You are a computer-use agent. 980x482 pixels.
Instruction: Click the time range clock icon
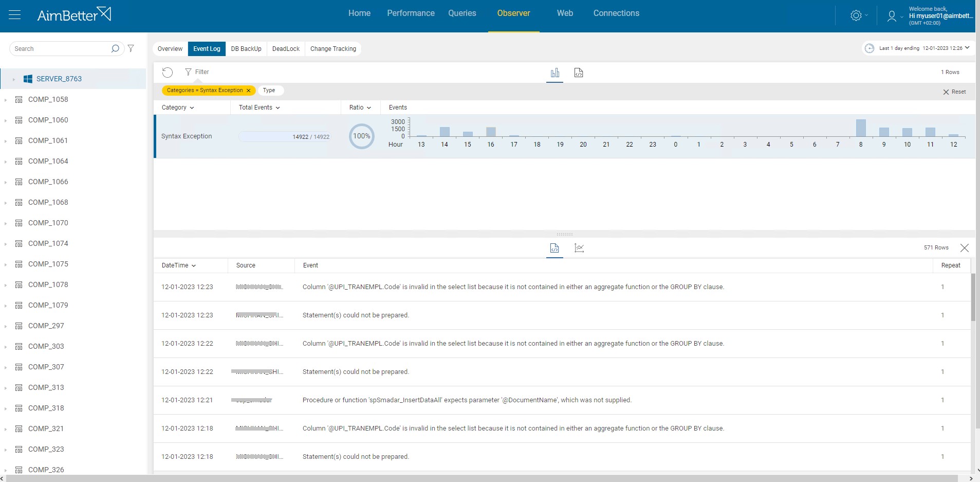[x=870, y=48]
